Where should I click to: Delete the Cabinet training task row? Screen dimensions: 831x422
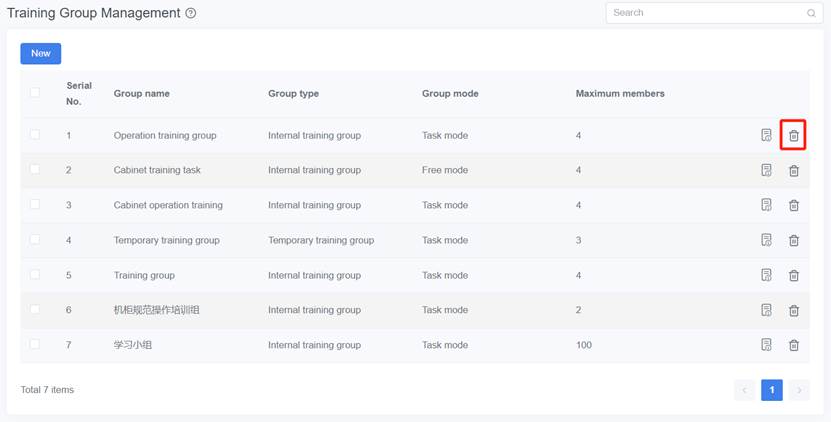[793, 170]
